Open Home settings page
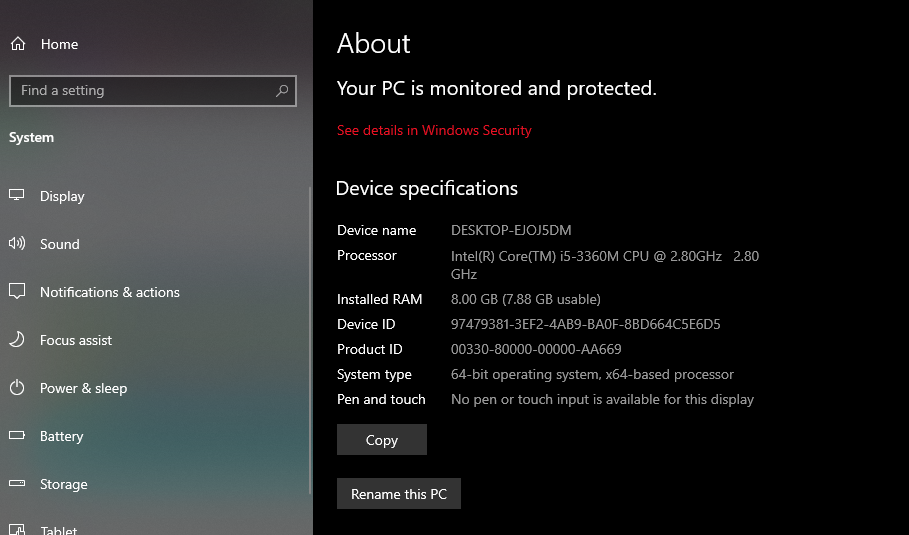Screen dimensions: 909x535 pyautogui.click(x=59, y=44)
